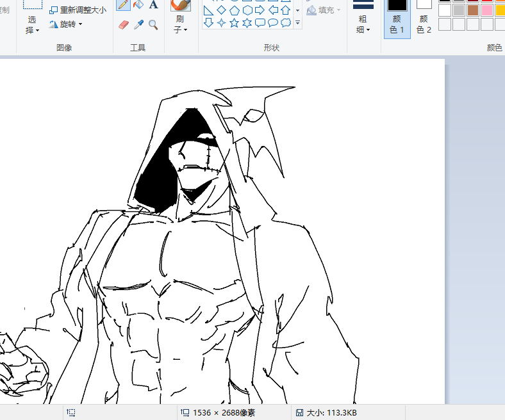The image size is (505, 420).
Task: Choose the left arrow shape
Action: [273, 10]
